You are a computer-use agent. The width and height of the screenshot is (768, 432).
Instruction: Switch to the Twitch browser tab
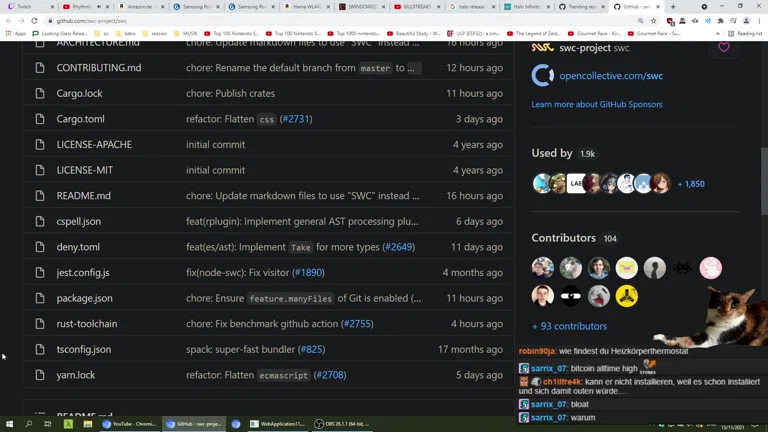coord(28,6)
